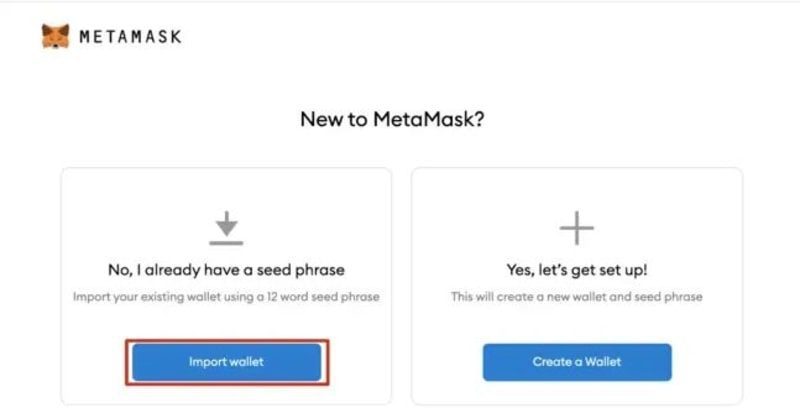Click the MetaMask fox logo

pos(55,36)
